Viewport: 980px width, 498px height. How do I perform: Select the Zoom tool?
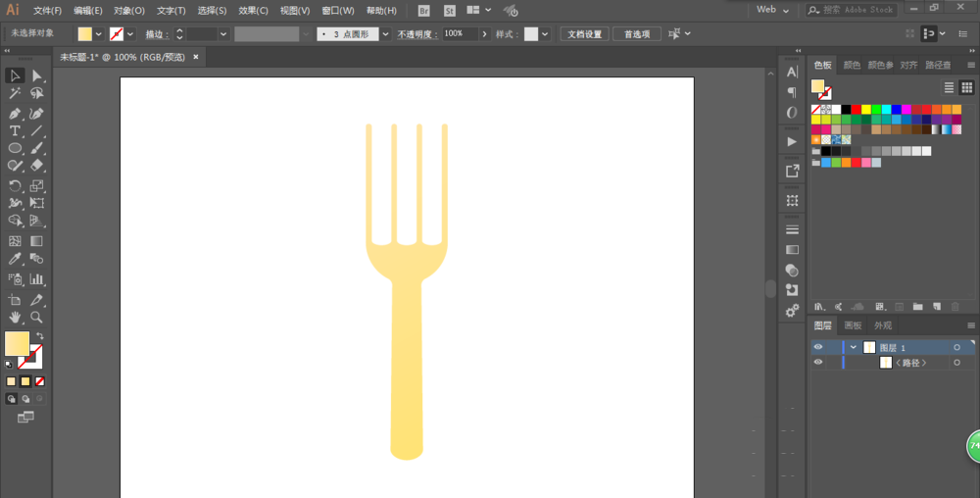37,318
